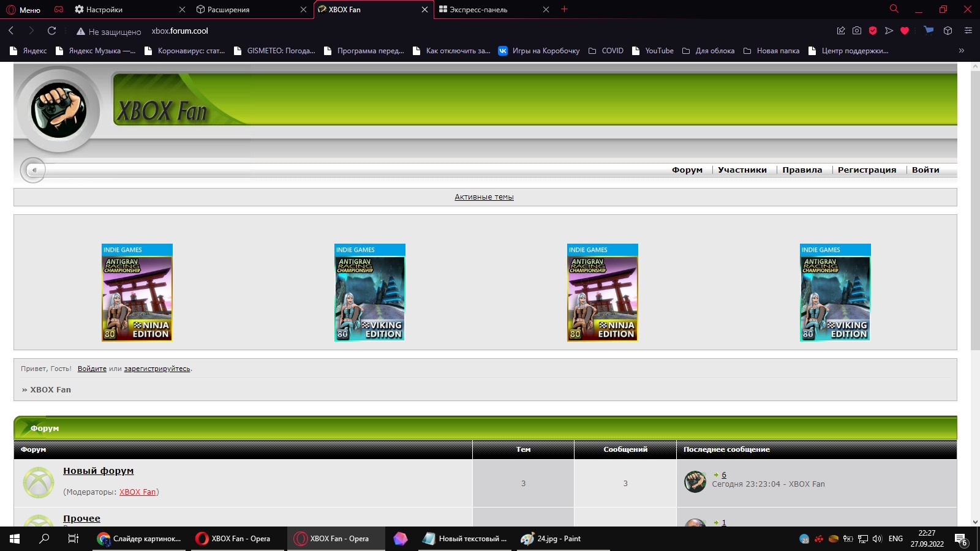
Task: Click the ad blocker shield icon
Action: 873,31
